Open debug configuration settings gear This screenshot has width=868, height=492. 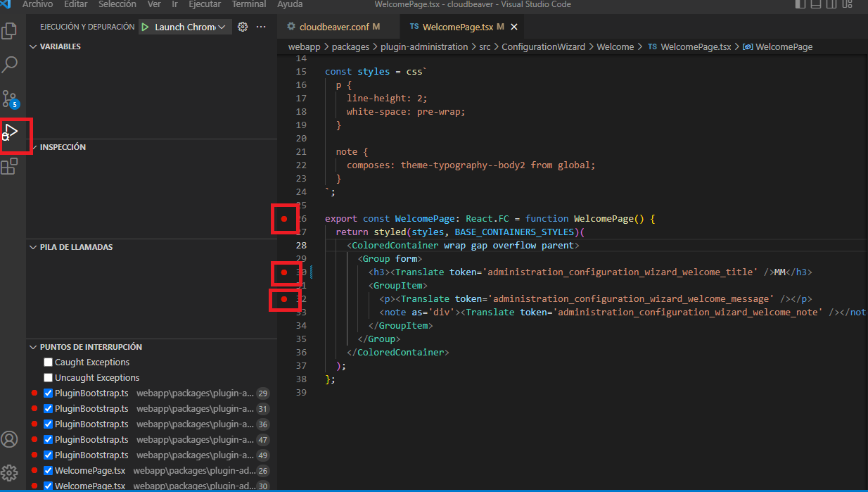[x=243, y=26]
